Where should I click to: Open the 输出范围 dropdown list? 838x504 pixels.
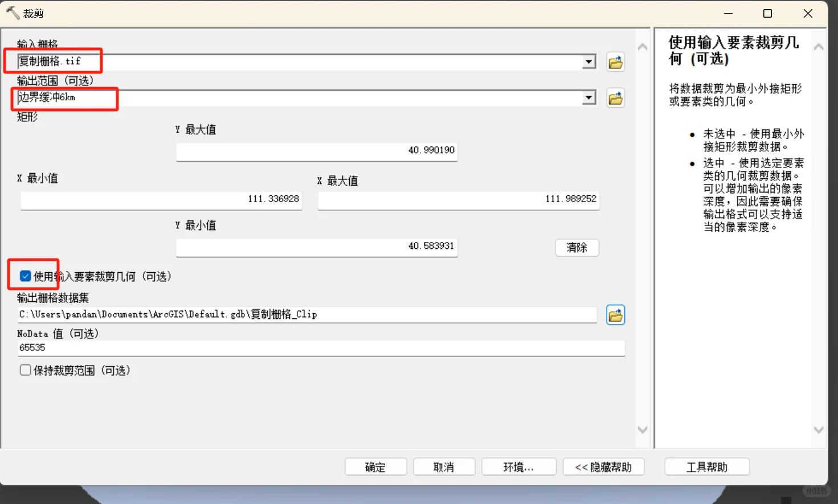coord(589,98)
